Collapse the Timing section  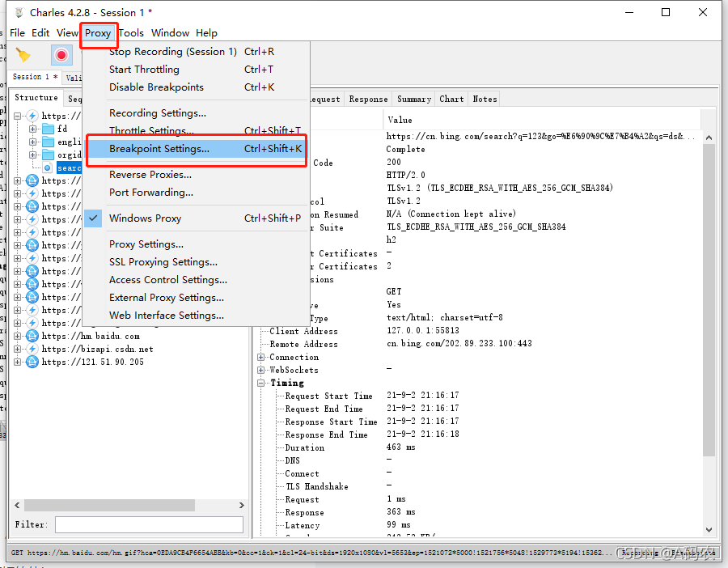pos(261,384)
